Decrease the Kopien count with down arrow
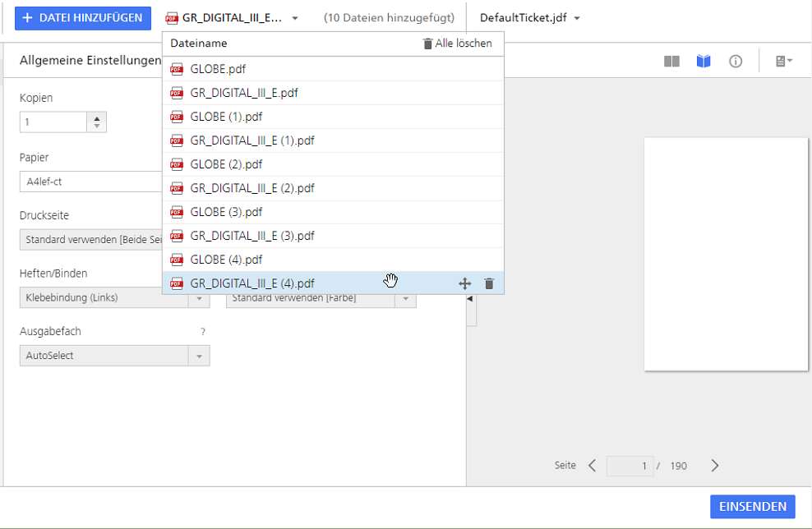 click(x=97, y=126)
